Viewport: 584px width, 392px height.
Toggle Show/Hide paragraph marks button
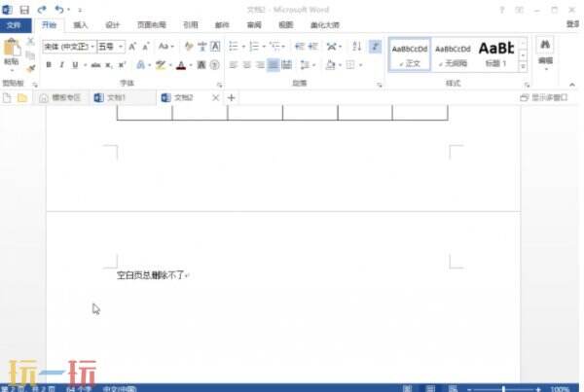click(x=375, y=46)
